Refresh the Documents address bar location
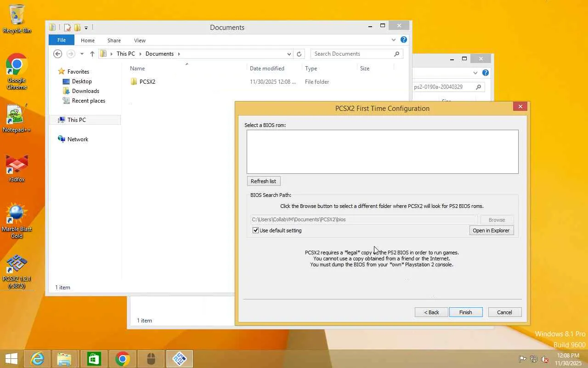The height and width of the screenshot is (368, 588). pos(299,54)
